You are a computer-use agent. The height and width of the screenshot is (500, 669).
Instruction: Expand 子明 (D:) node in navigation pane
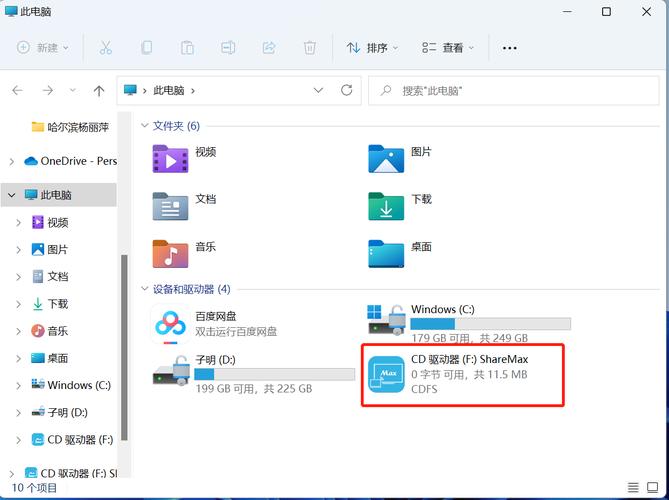(x=18, y=413)
